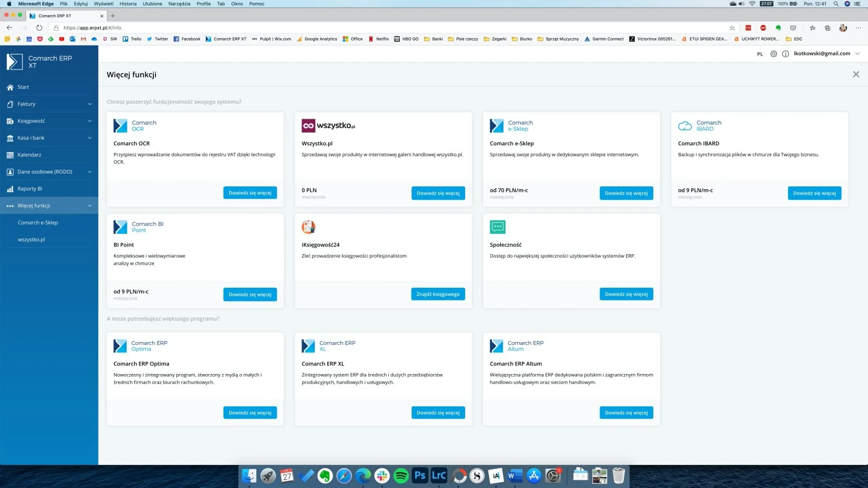Click the iKsięgowość24 card icon

point(308,227)
